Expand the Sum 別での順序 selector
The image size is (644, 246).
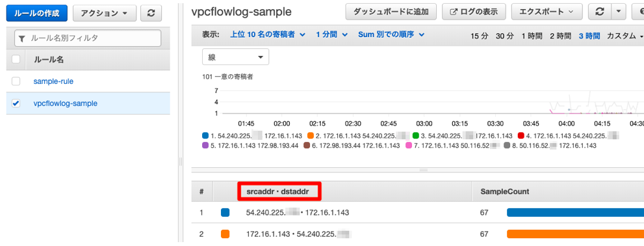[x=391, y=34]
